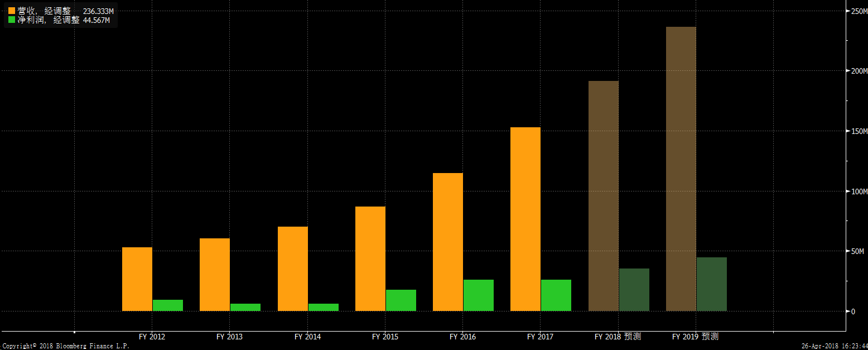Screen dimensions: 868x350
Task: Select the FY 2019 forecast net income bar
Action: 711,284
